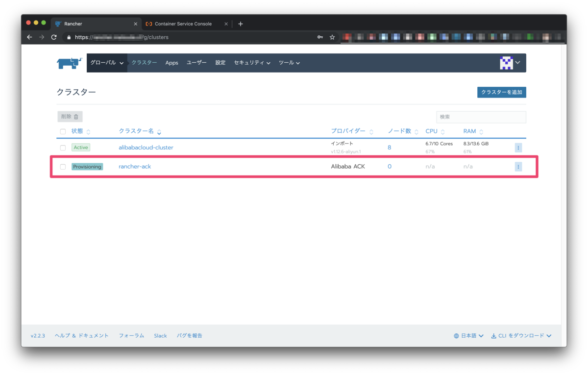Open the Slack footer link
This screenshot has width=588, height=375.
tap(160, 336)
